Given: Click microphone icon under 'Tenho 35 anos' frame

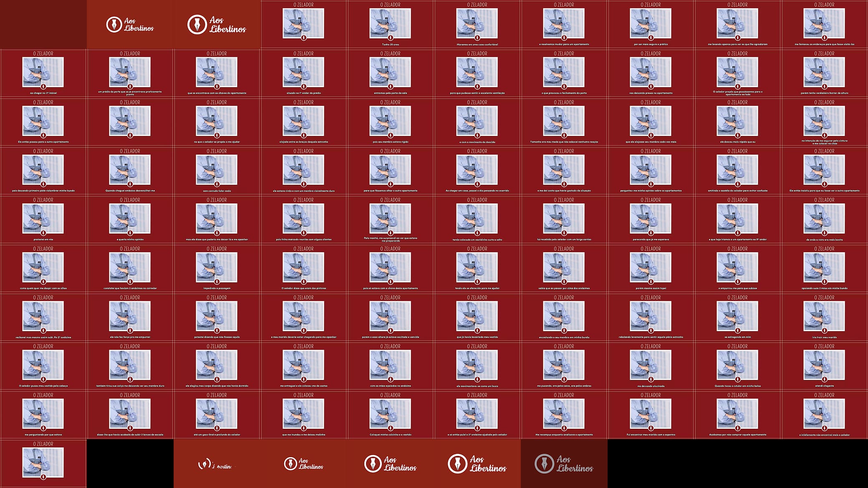Looking at the screenshot, I should point(390,38).
